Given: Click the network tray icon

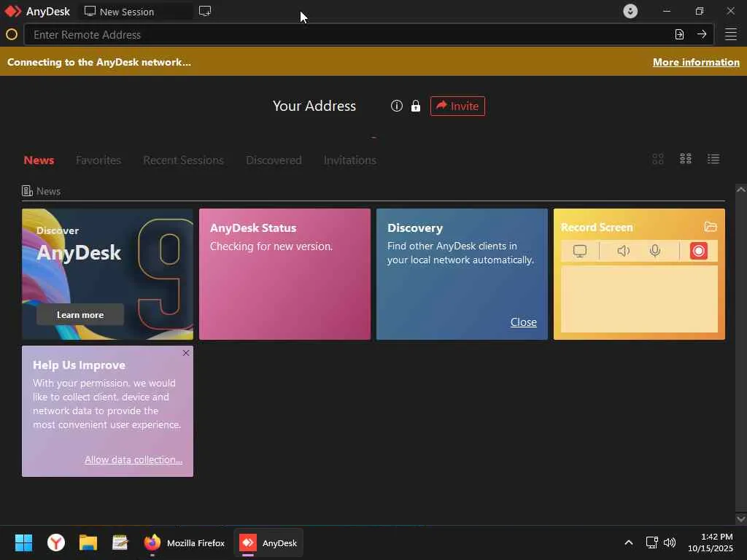Looking at the screenshot, I should click(x=651, y=542).
